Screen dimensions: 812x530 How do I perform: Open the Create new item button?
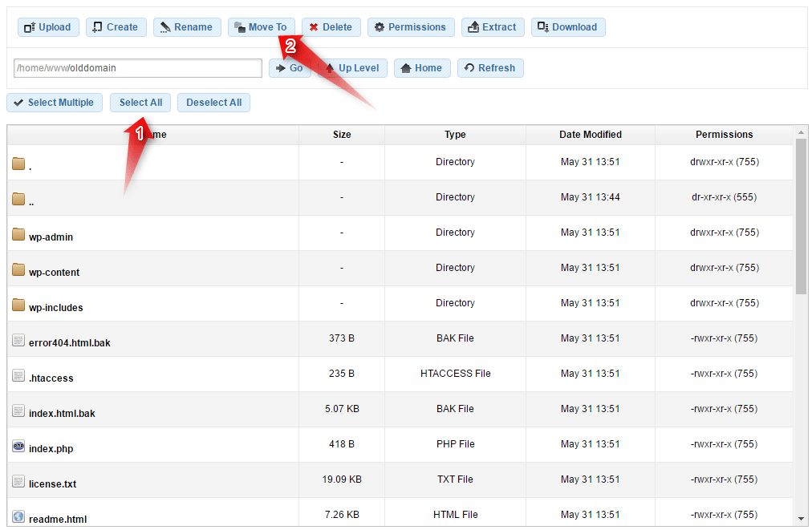click(x=116, y=27)
